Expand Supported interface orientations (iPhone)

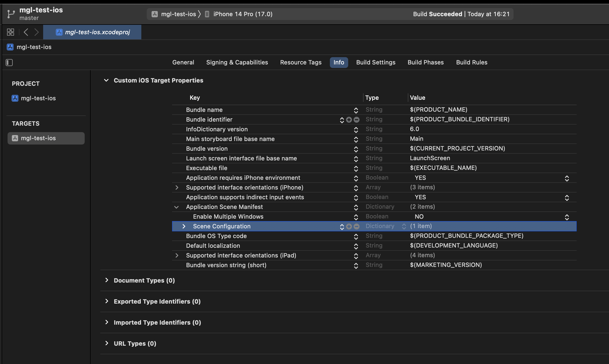tap(177, 187)
